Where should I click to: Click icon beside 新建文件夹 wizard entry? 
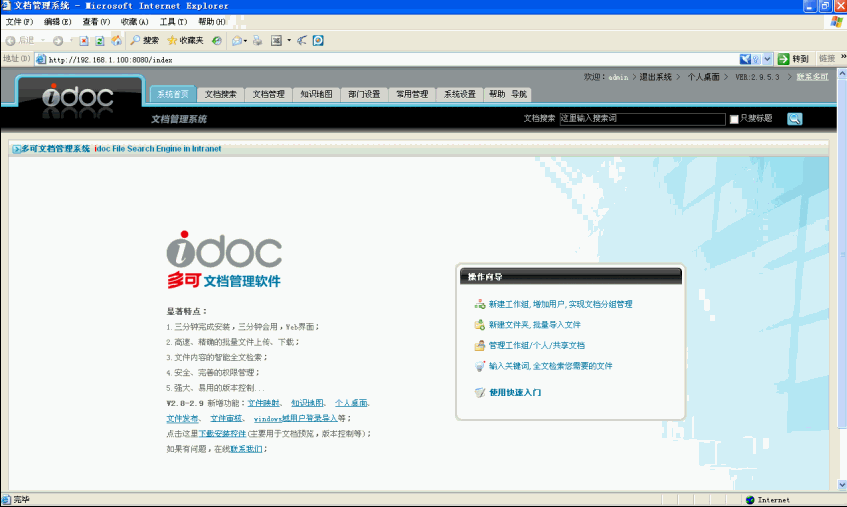pyautogui.click(x=480, y=325)
